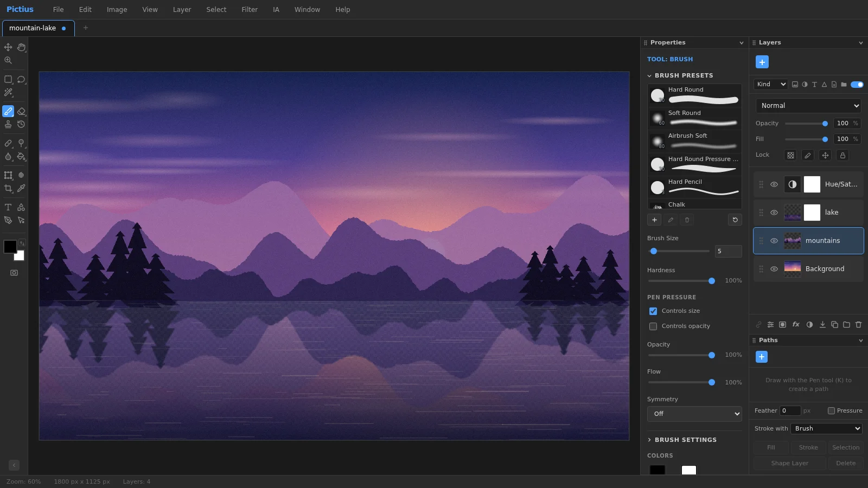Image resolution: width=868 pixels, height=488 pixels.
Task: Select the Magic Wand tool
Action: (8, 92)
